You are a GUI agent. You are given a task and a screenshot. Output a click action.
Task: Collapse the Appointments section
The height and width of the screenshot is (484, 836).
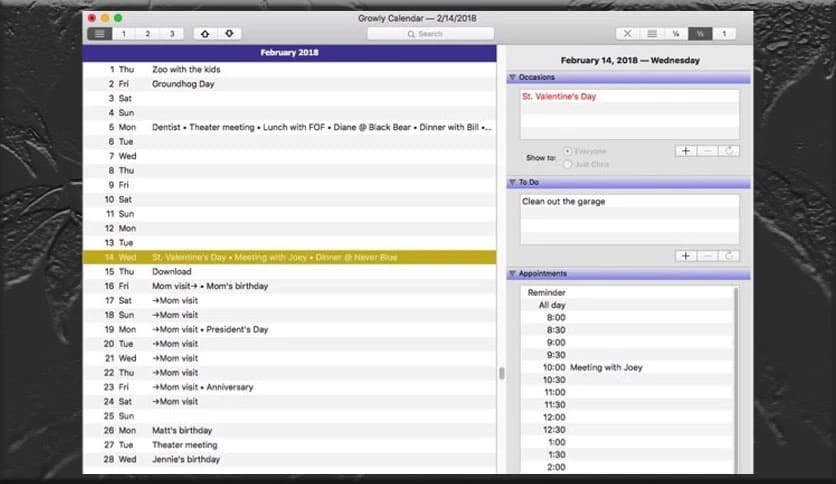click(512, 273)
